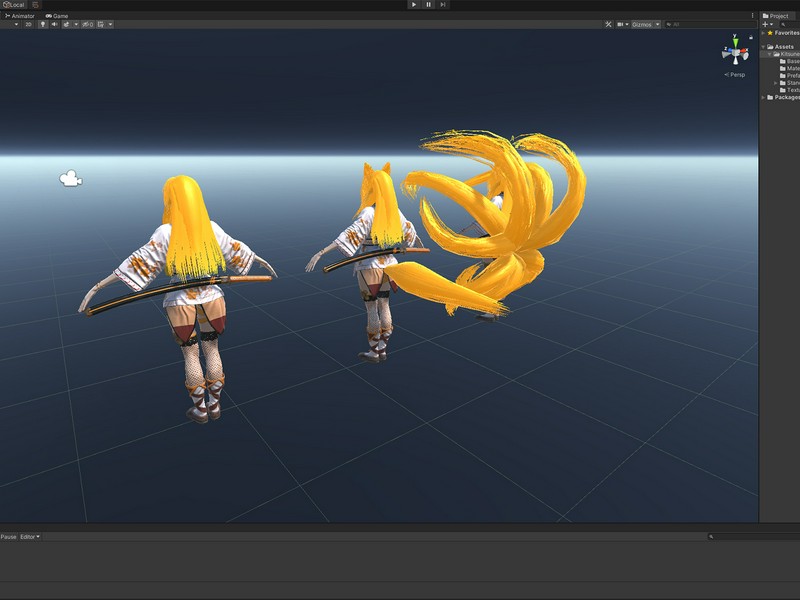The height and width of the screenshot is (600, 800).
Task: Switch to the Animator tab
Action: coord(20,16)
